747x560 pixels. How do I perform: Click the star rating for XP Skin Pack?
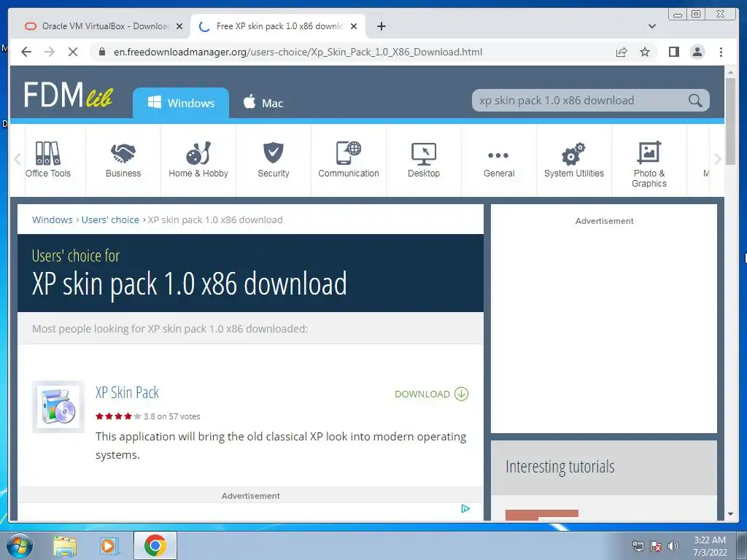tap(118, 416)
